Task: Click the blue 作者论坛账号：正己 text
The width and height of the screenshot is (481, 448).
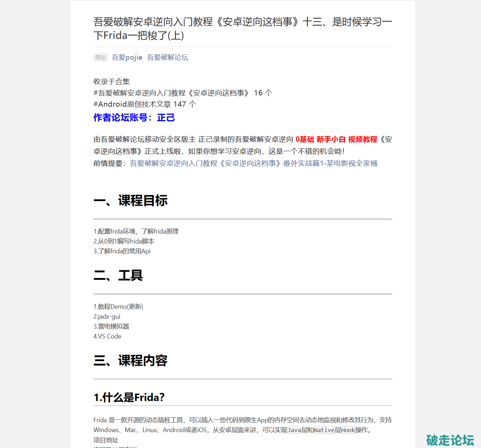Action: tap(134, 118)
